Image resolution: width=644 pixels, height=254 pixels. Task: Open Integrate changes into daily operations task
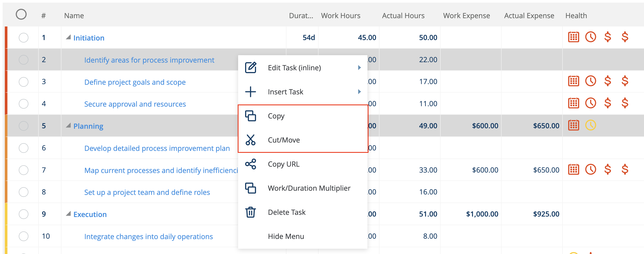pos(149,236)
